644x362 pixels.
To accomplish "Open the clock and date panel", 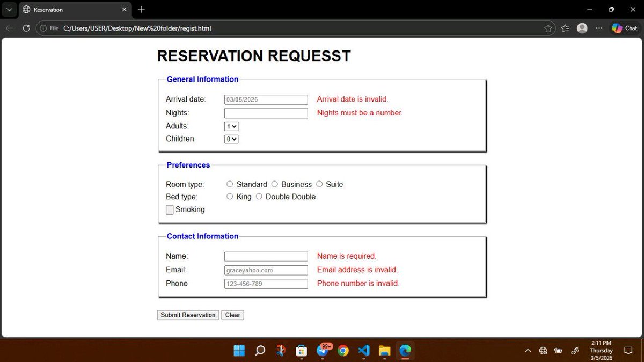I will pyautogui.click(x=601, y=350).
